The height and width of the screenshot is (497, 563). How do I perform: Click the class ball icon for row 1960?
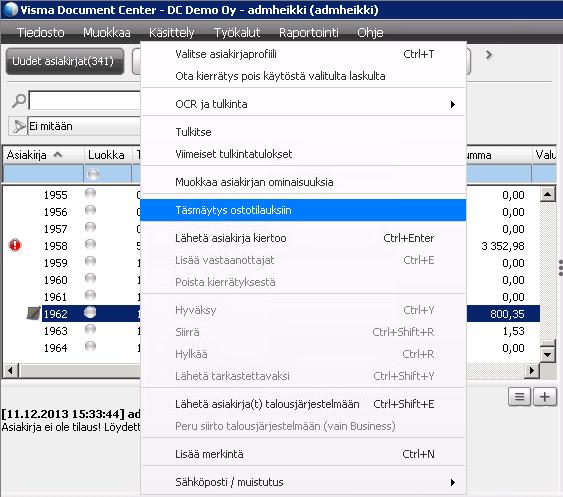(x=90, y=278)
